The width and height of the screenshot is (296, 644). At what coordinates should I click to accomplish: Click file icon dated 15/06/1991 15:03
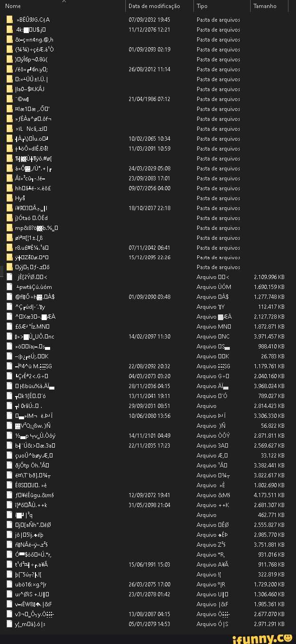[x=9, y=564]
